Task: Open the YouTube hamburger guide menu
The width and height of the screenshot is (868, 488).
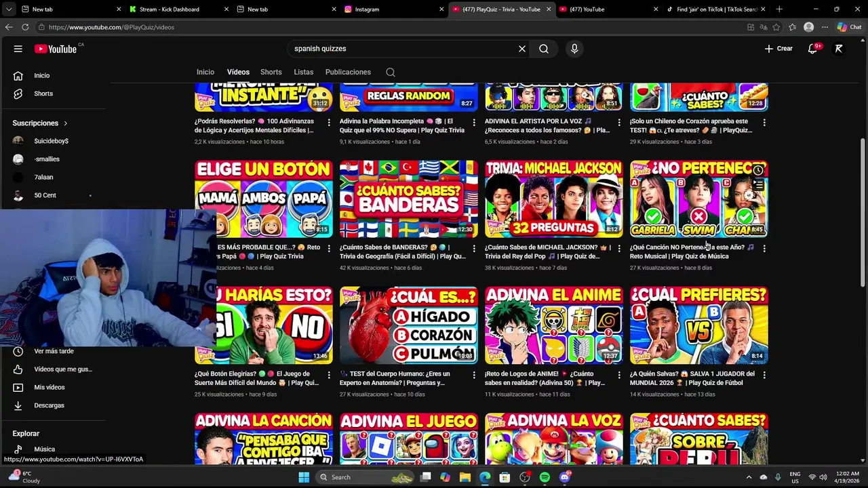Action: (18, 49)
